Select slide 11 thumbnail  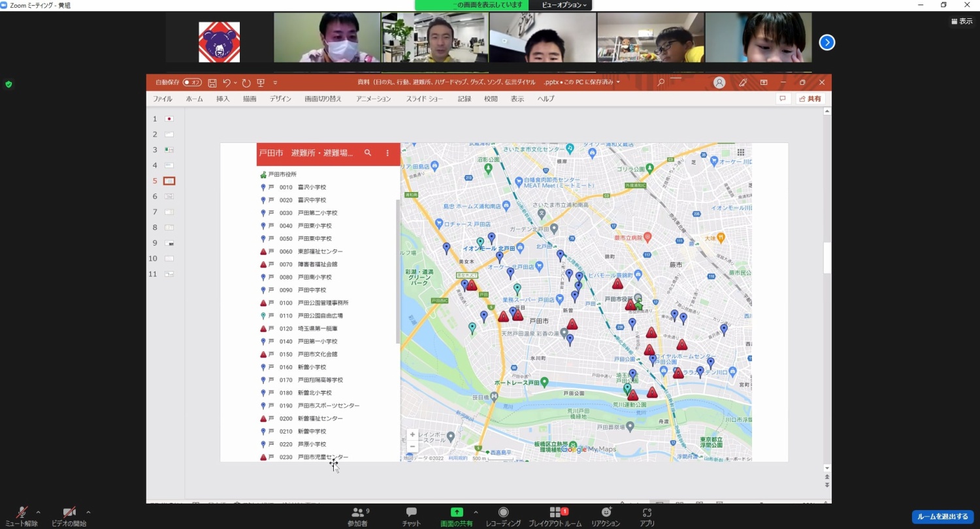[x=169, y=274]
